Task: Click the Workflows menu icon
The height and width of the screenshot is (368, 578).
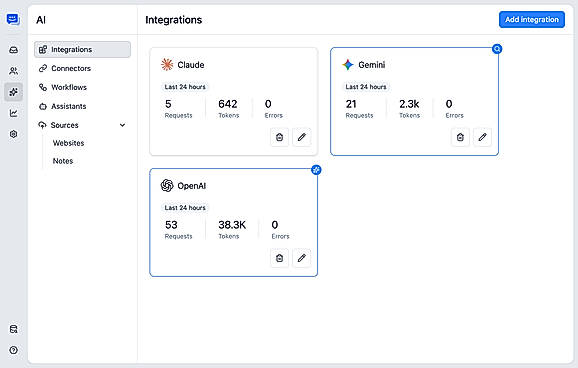Action: [43, 87]
